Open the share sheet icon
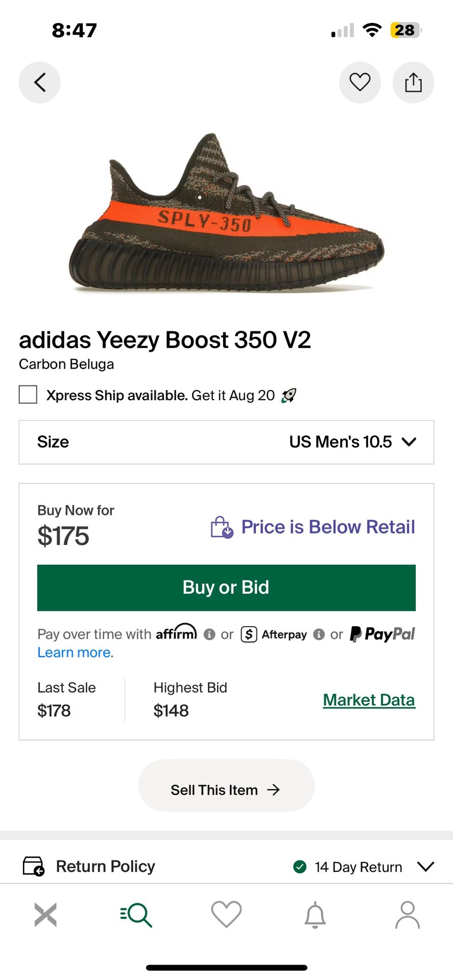This screenshot has height=980, width=453. coord(413,82)
